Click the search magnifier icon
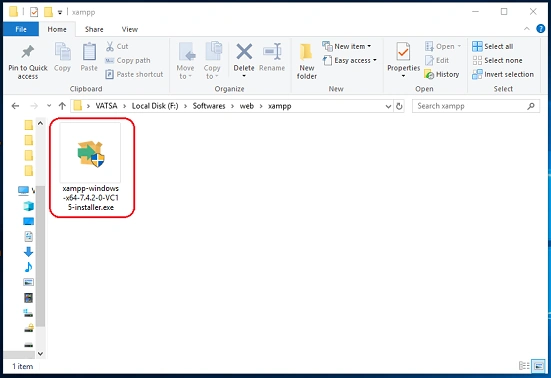This screenshot has height=378, width=551. 531,106
